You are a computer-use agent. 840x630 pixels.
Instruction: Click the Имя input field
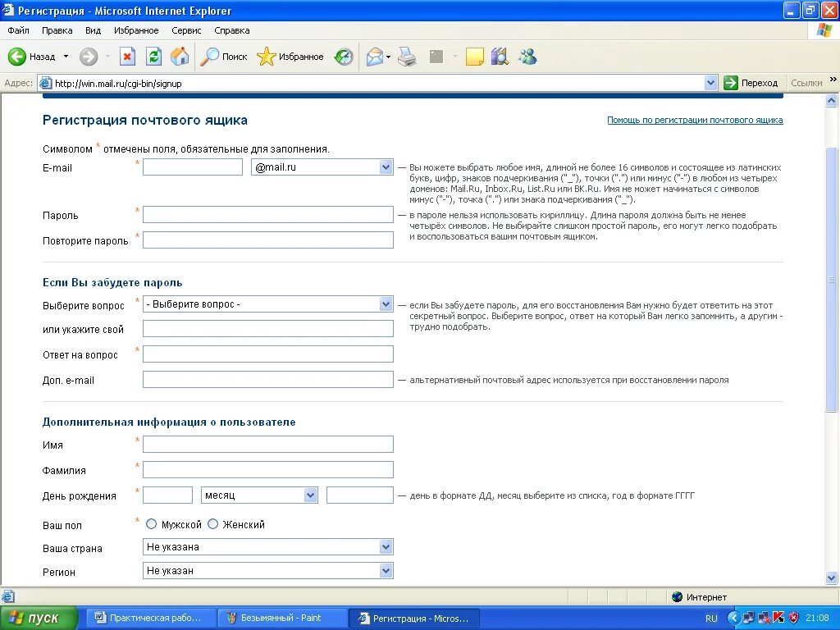click(x=268, y=444)
